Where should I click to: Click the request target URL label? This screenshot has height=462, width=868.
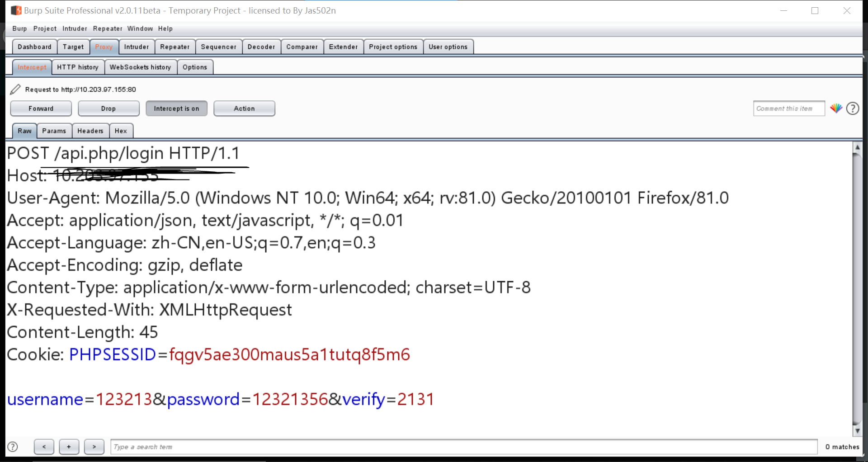(x=80, y=90)
